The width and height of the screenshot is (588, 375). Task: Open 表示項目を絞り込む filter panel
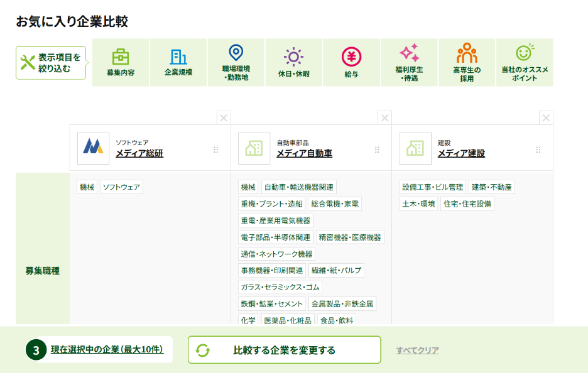click(50, 62)
